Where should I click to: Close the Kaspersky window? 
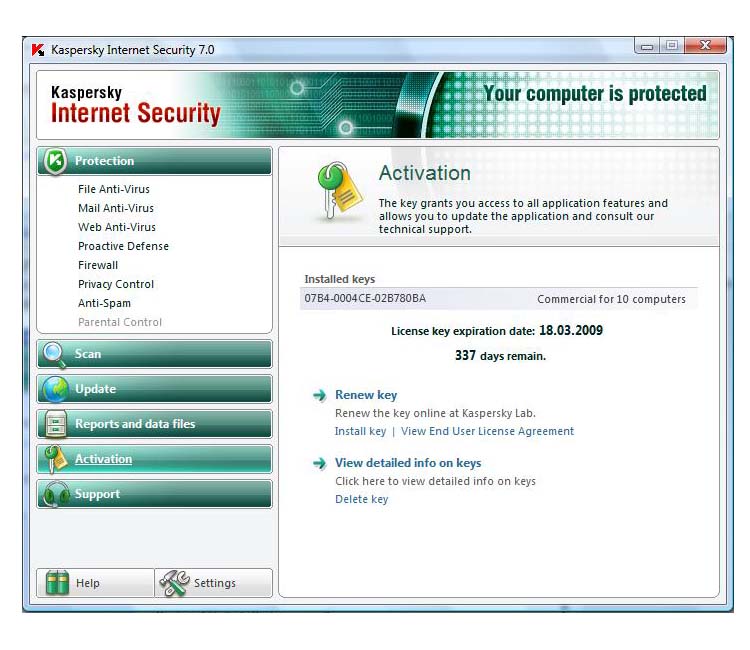pyautogui.click(x=705, y=45)
